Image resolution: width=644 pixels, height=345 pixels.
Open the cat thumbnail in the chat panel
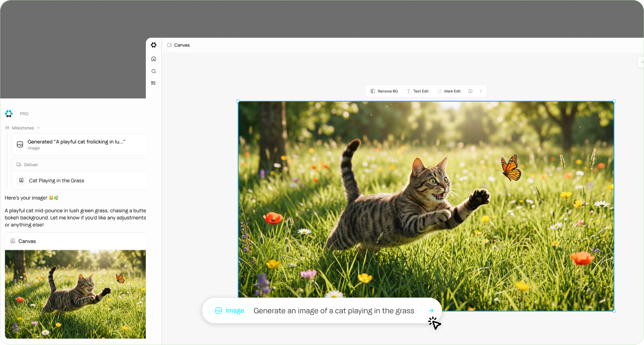click(x=75, y=294)
